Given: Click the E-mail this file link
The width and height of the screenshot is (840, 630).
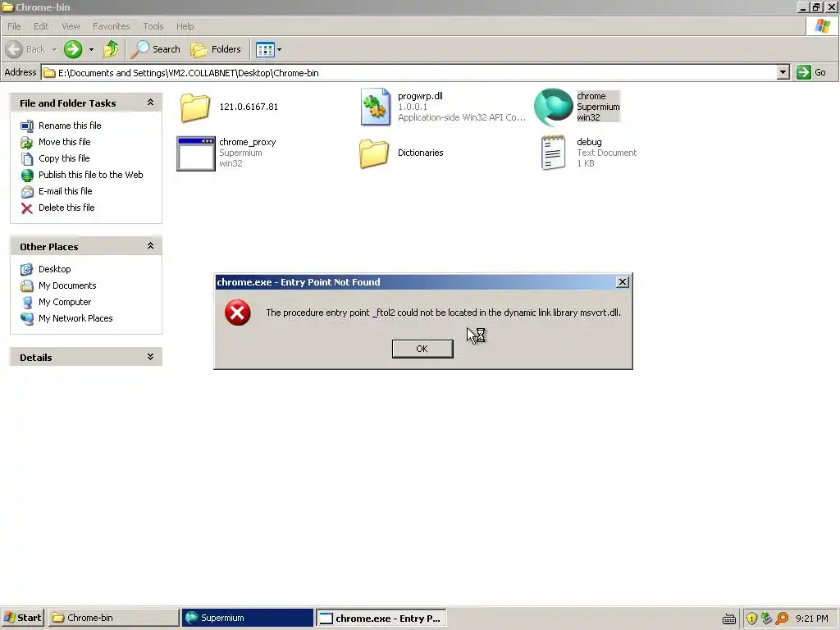Looking at the screenshot, I should tap(65, 191).
